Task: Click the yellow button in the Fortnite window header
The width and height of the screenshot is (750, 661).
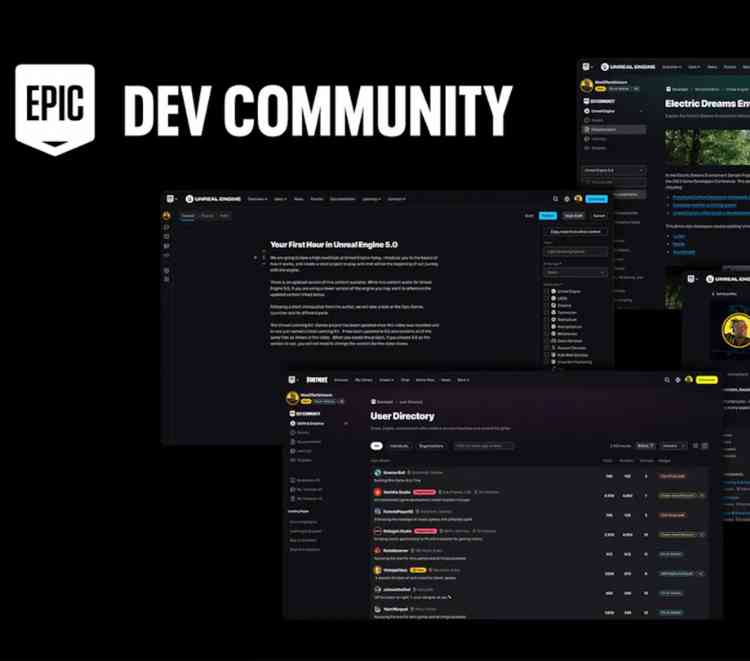Action: tap(707, 380)
